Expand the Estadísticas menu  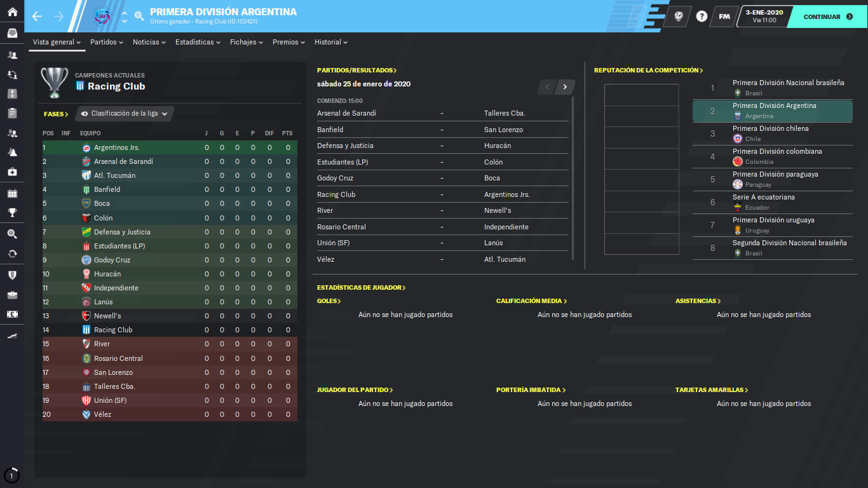tap(198, 42)
